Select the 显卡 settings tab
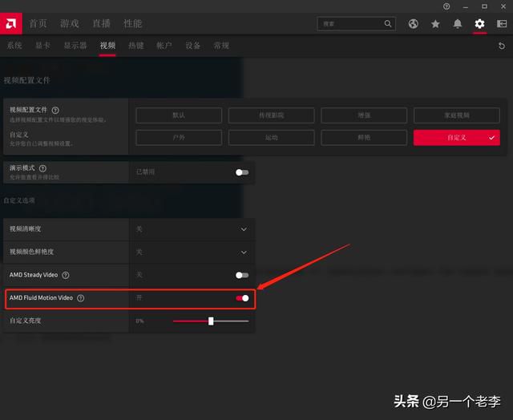This screenshot has height=420, width=513. point(42,46)
